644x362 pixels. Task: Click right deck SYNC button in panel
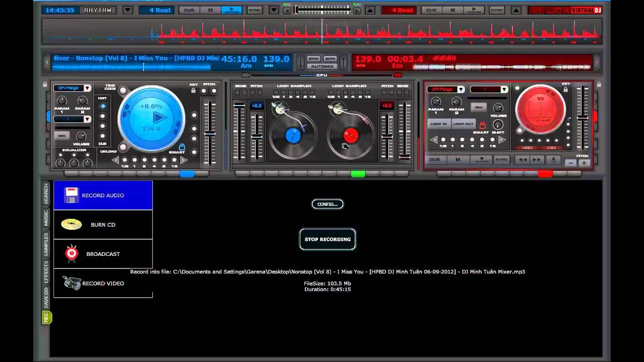(502, 159)
